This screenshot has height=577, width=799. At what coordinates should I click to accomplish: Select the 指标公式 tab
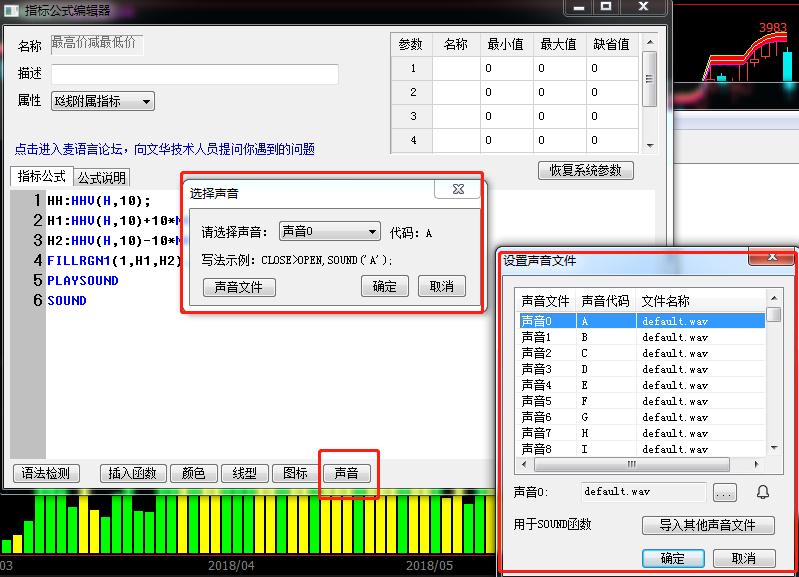(41, 177)
